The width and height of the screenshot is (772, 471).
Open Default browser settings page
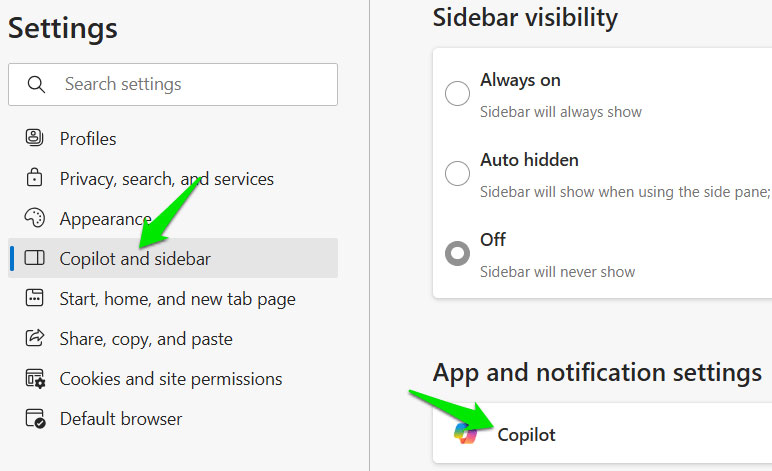pyautogui.click(x=121, y=419)
